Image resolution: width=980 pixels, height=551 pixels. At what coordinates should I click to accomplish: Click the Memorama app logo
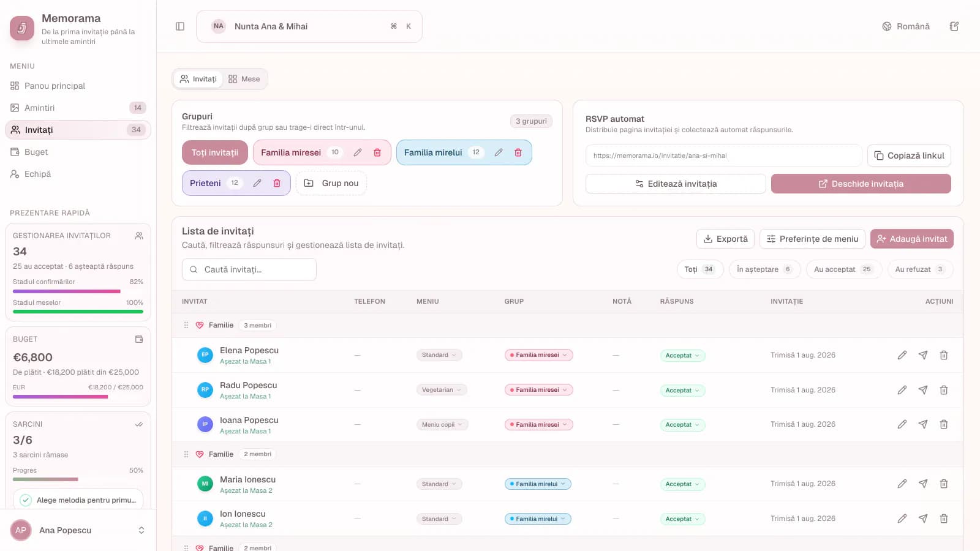(22, 28)
